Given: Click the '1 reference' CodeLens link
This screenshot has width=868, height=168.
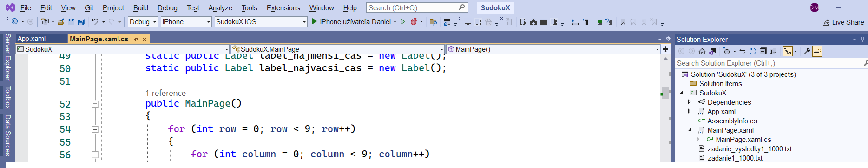Looking at the screenshot, I should tap(165, 93).
